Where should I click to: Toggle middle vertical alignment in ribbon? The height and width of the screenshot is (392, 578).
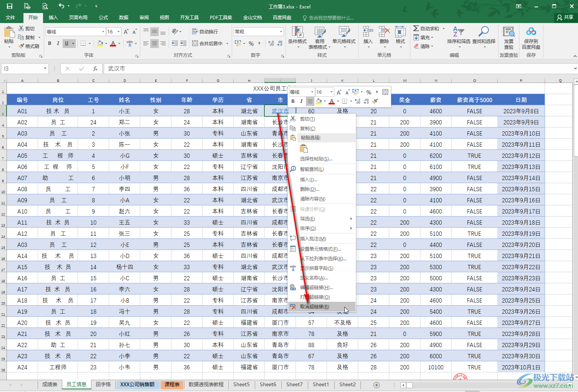click(x=154, y=31)
